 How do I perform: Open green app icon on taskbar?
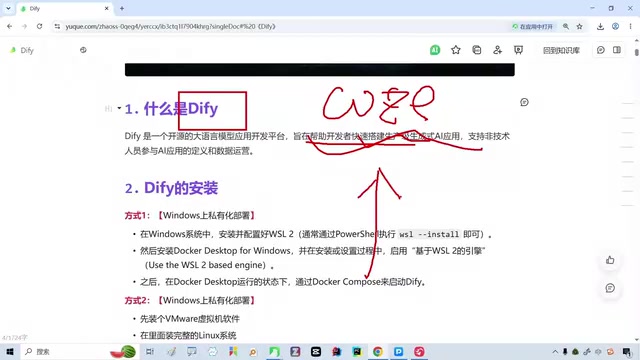point(274,351)
